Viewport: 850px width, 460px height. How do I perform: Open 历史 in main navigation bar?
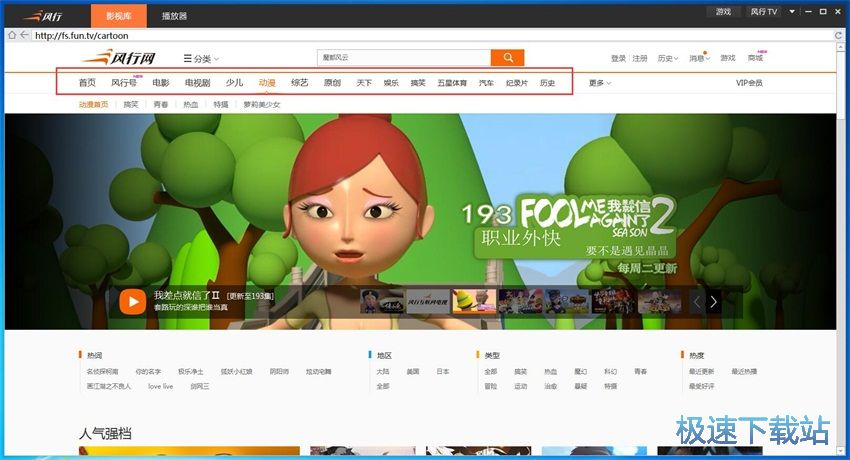point(548,83)
